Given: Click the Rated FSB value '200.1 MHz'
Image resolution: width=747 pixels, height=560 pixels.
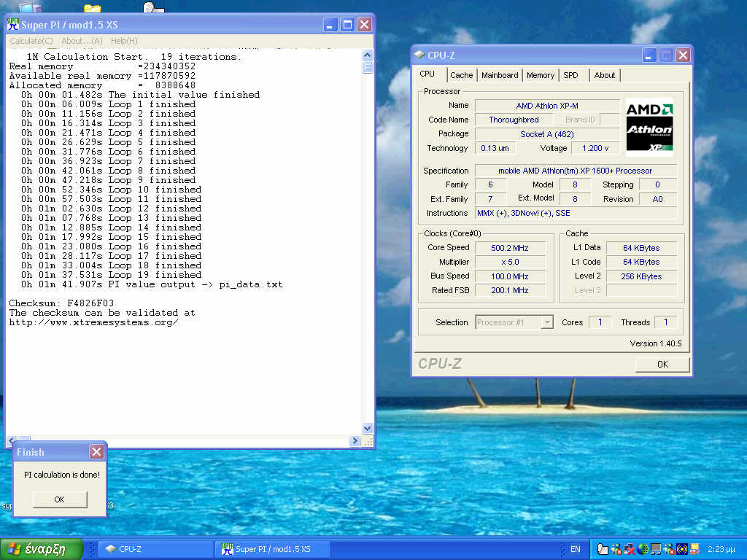Looking at the screenshot, I should (x=510, y=290).
